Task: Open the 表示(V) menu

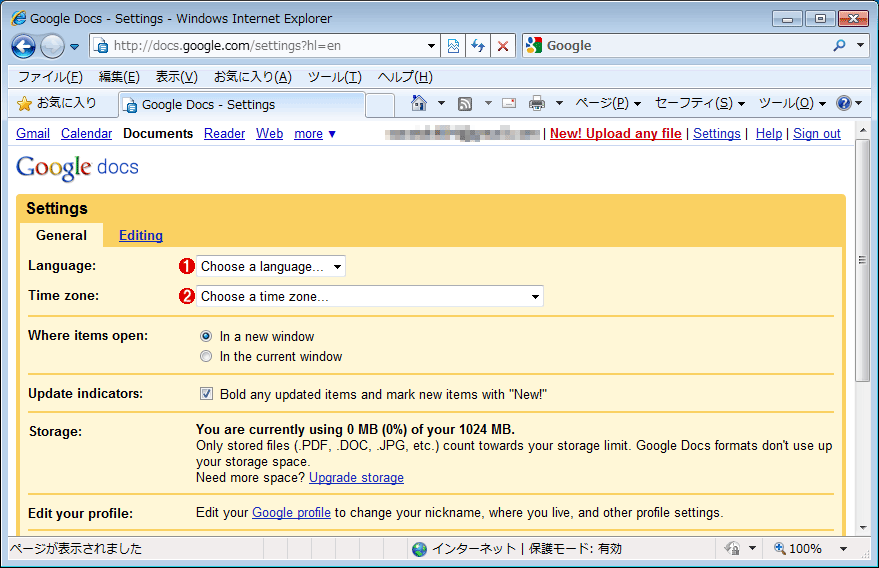Action: point(177,77)
